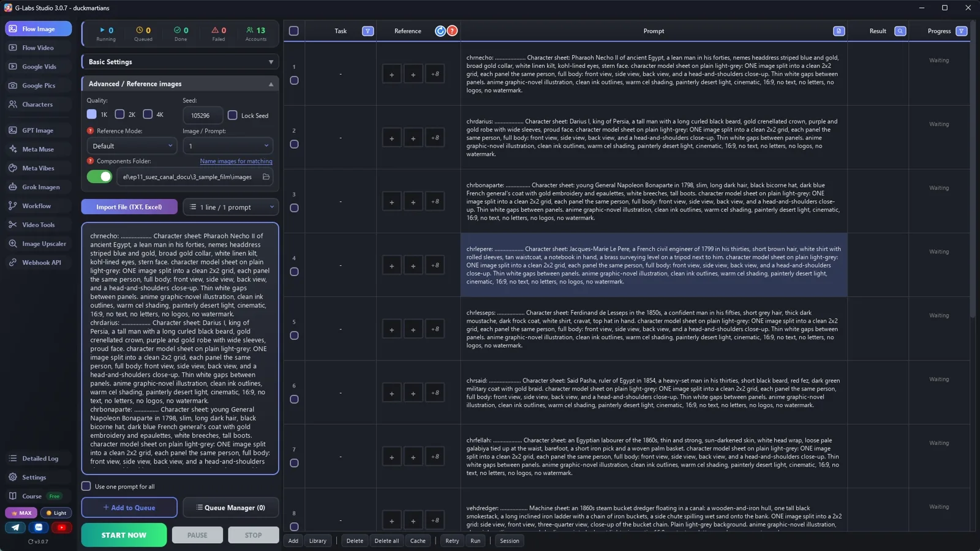Open Detailed Log in the sidebar
Image resolution: width=980 pixels, height=551 pixels.
coord(38,459)
